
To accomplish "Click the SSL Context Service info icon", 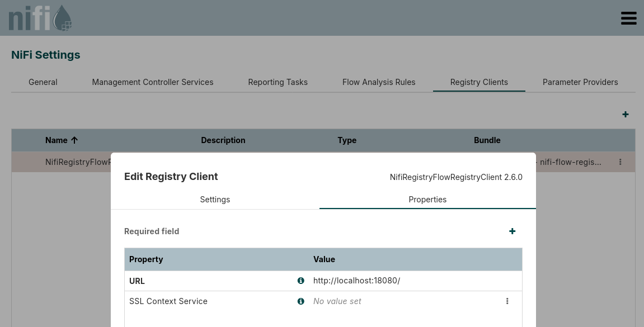I will click(300, 301).
